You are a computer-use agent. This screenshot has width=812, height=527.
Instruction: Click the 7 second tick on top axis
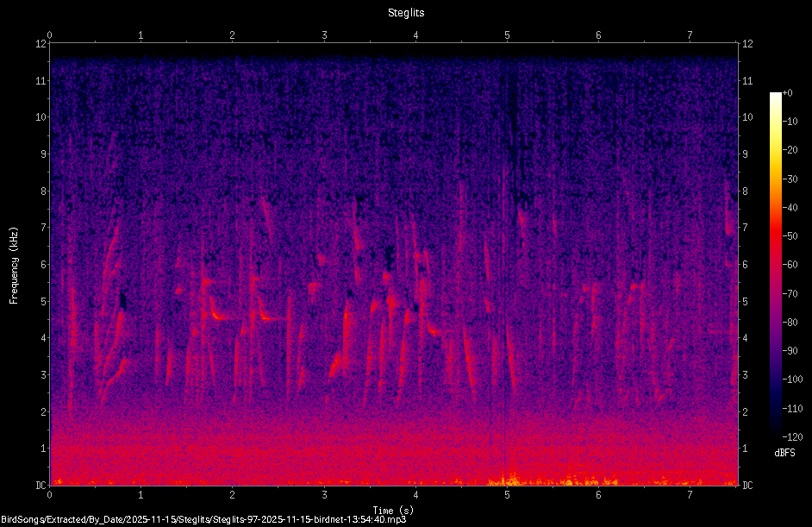click(x=690, y=35)
